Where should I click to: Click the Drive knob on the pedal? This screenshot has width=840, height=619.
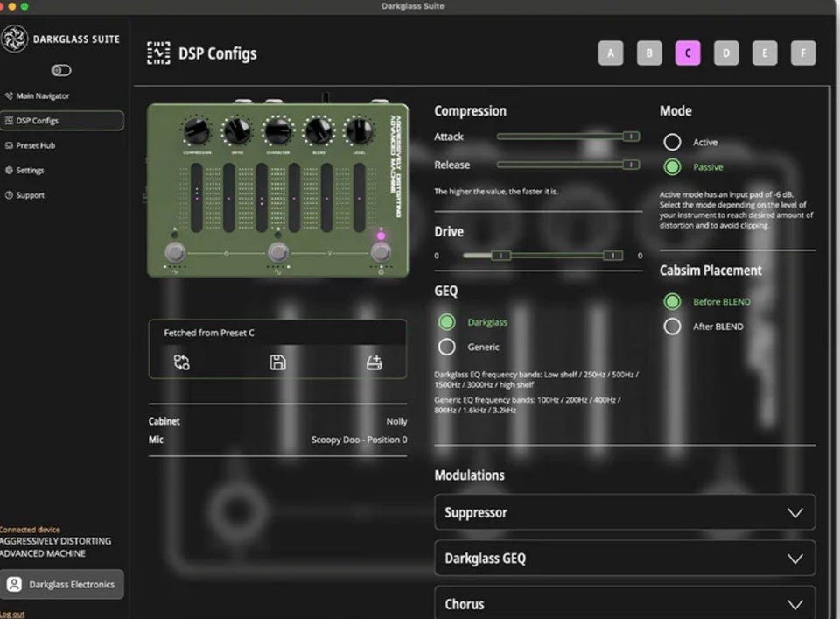click(237, 130)
